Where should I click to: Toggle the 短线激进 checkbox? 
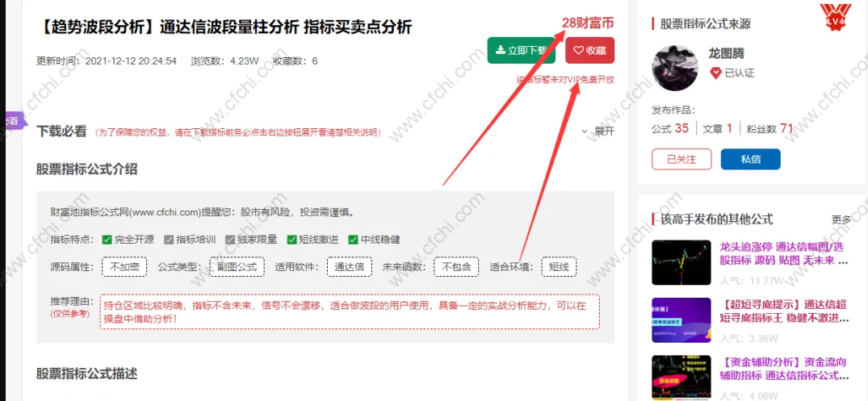291,240
